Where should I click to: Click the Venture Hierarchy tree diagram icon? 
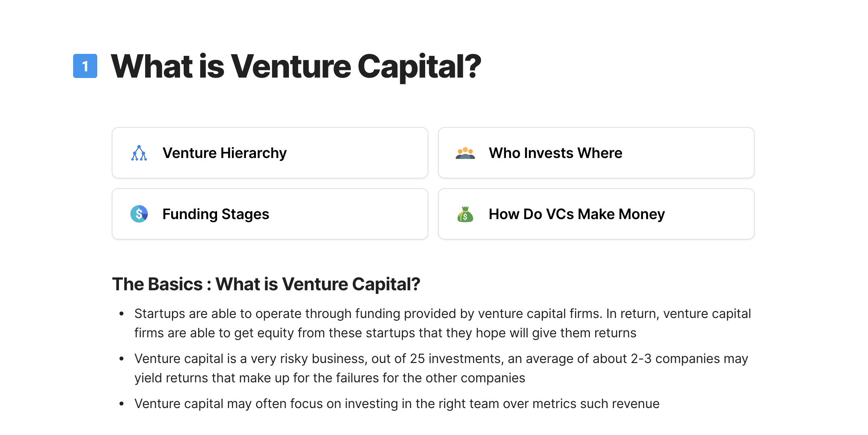coord(139,153)
